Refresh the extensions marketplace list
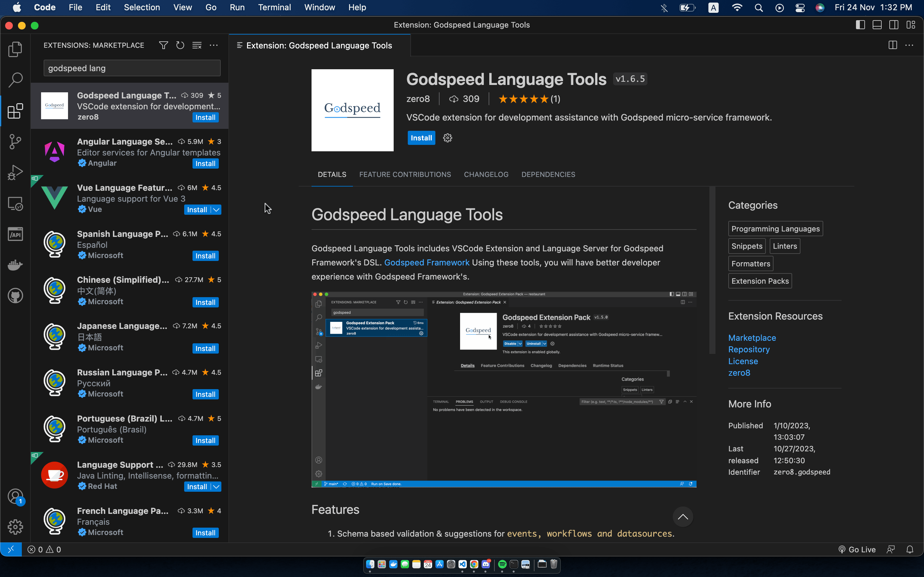This screenshot has width=924, height=577. [180, 46]
